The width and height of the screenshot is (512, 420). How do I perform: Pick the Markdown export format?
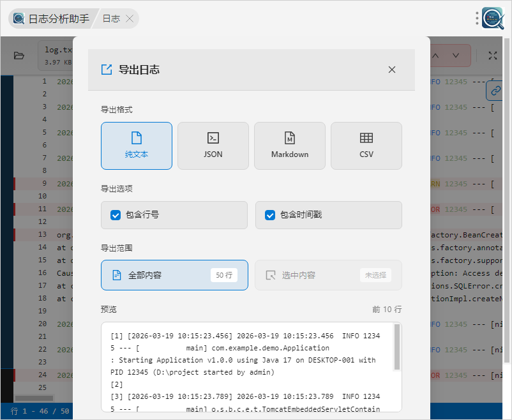coord(290,146)
